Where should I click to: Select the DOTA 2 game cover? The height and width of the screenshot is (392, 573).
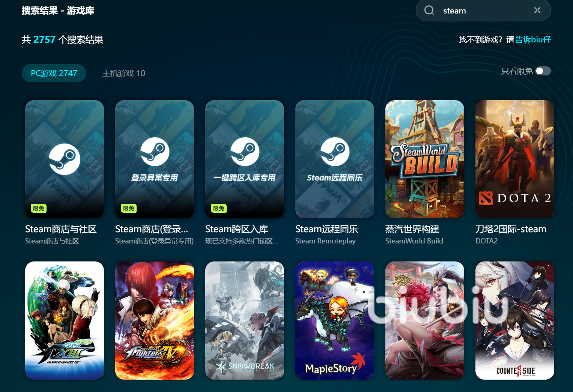[515, 159]
